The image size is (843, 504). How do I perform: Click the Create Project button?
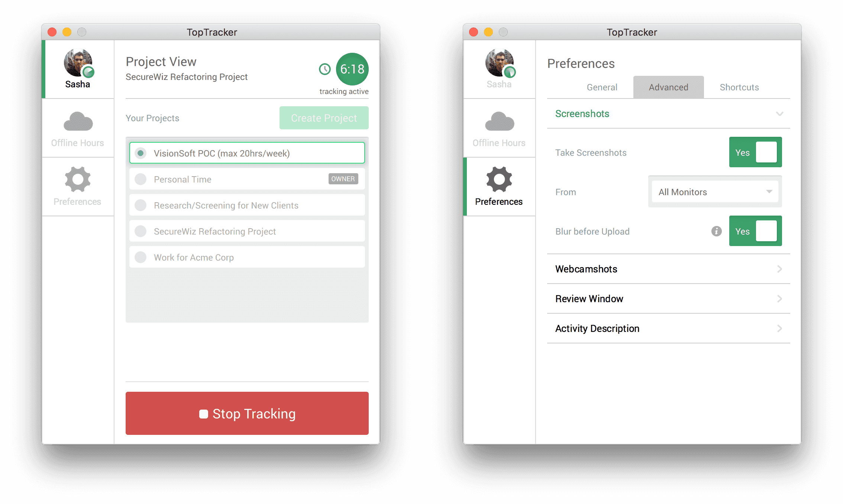[324, 118]
